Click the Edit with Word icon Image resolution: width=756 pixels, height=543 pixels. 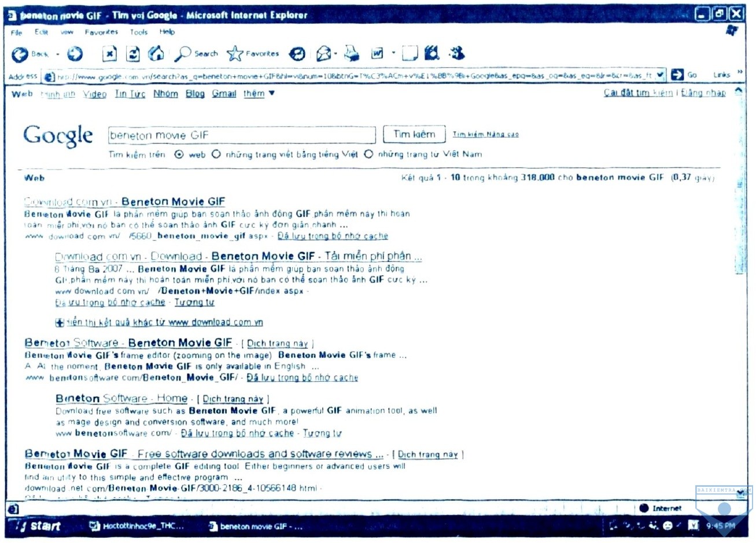(x=377, y=54)
